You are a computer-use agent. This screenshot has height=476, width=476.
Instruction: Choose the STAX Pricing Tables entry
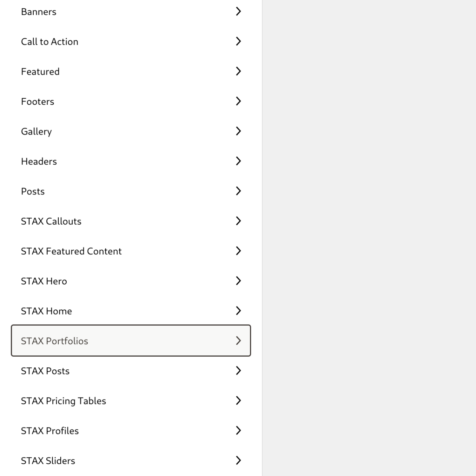pyautogui.click(x=131, y=401)
